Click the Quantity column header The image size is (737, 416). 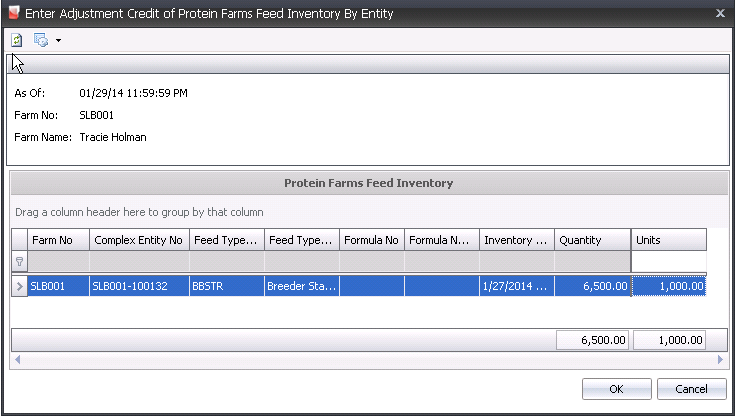(592, 240)
